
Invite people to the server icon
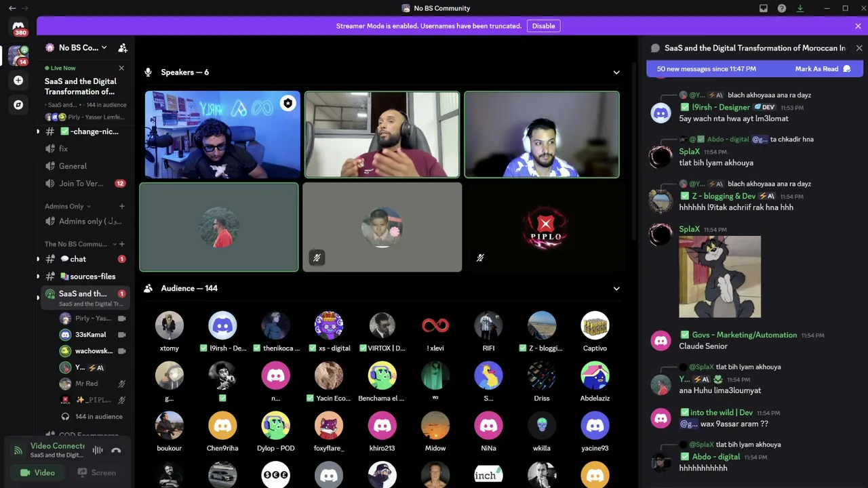click(123, 47)
